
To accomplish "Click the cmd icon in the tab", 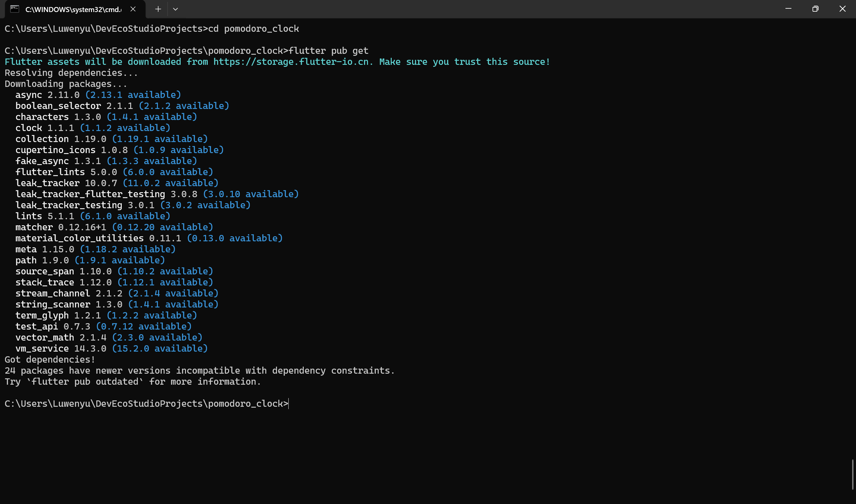I will coord(15,9).
